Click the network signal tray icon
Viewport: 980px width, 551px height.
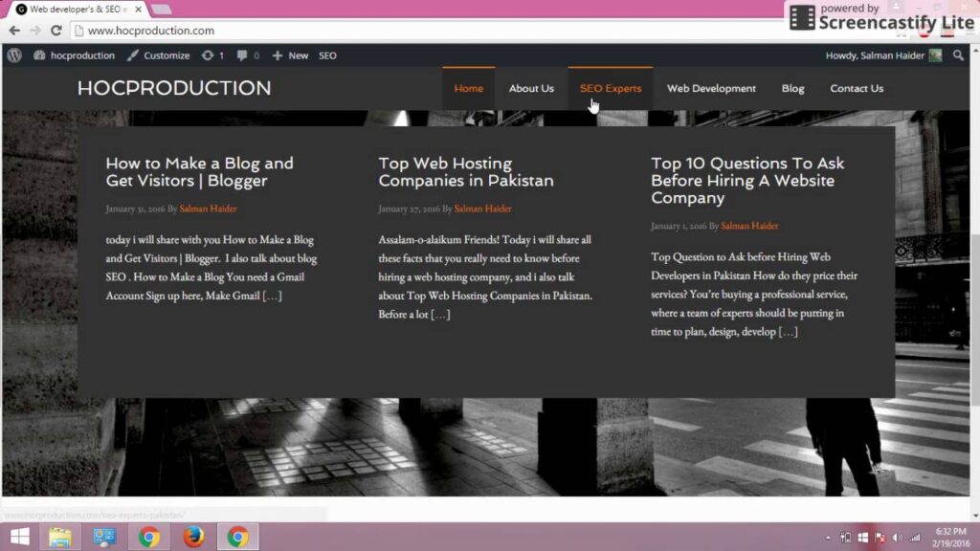(914, 538)
